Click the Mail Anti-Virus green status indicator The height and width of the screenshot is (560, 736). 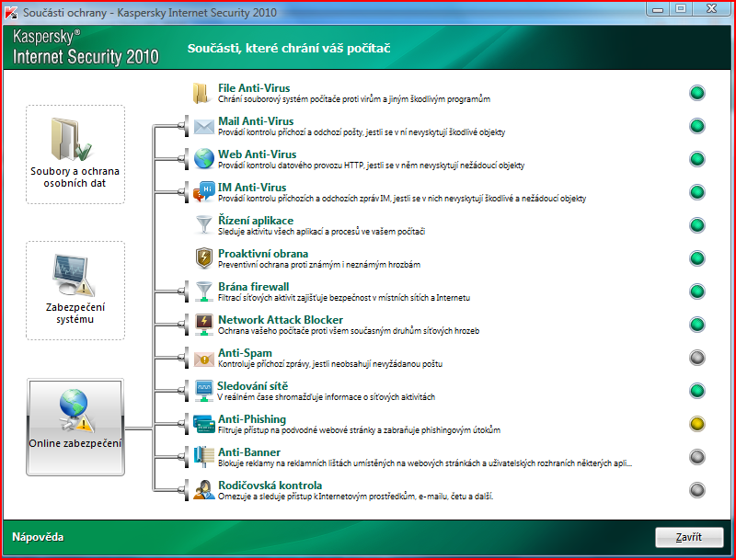(x=697, y=126)
